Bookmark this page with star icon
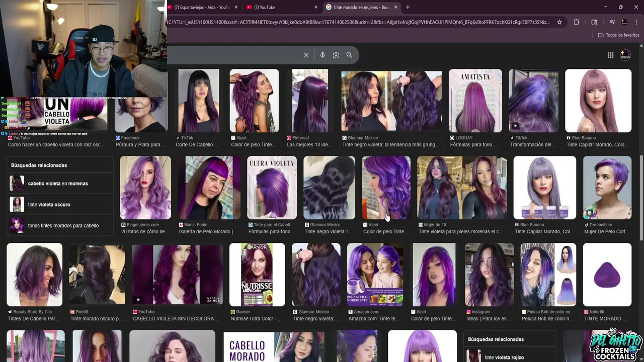Viewport: 644px width, 362px height. coord(559,22)
